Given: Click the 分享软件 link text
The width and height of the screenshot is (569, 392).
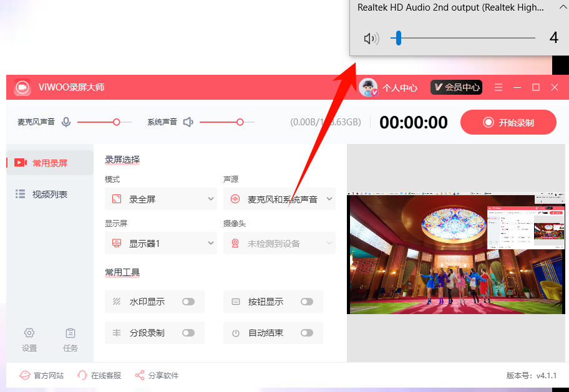Looking at the screenshot, I should (163, 376).
